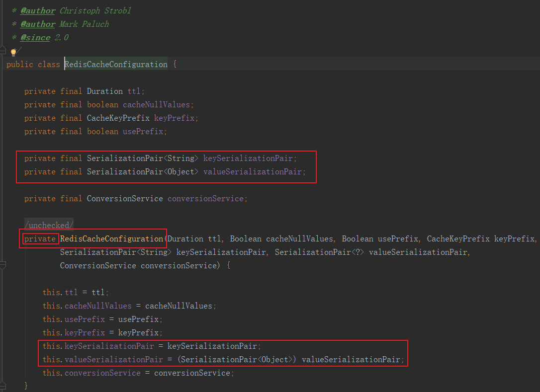Image resolution: width=540 pixels, height=392 pixels.
Task: Click RedisCacheConfiguration in the public class declaration
Action: click(x=116, y=65)
